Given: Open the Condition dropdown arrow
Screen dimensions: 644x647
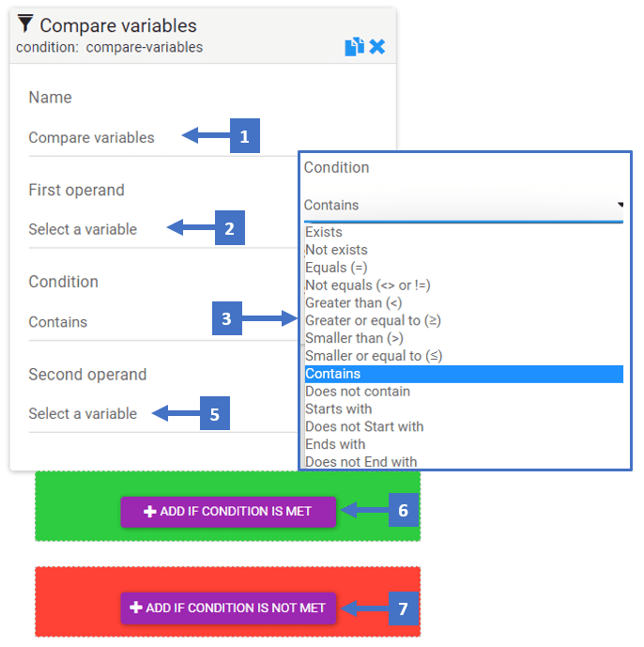Looking at the screenshot, I should tap(621, 205).
